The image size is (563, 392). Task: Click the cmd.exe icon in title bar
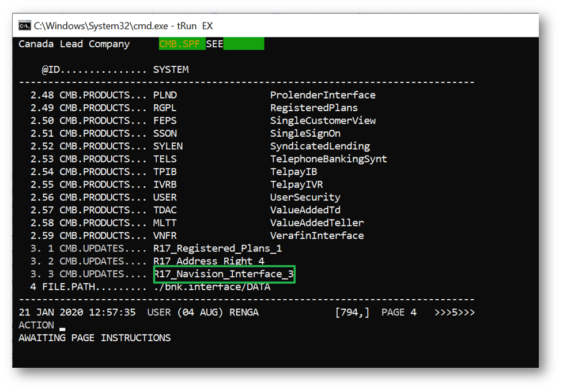(25, 25)
